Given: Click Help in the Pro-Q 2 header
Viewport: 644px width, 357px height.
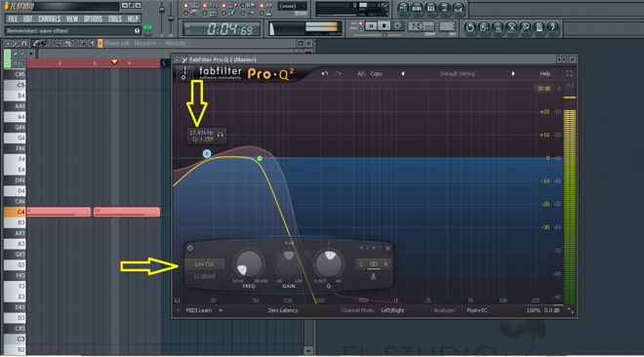Looking at the screenshot, I should 545,74.
